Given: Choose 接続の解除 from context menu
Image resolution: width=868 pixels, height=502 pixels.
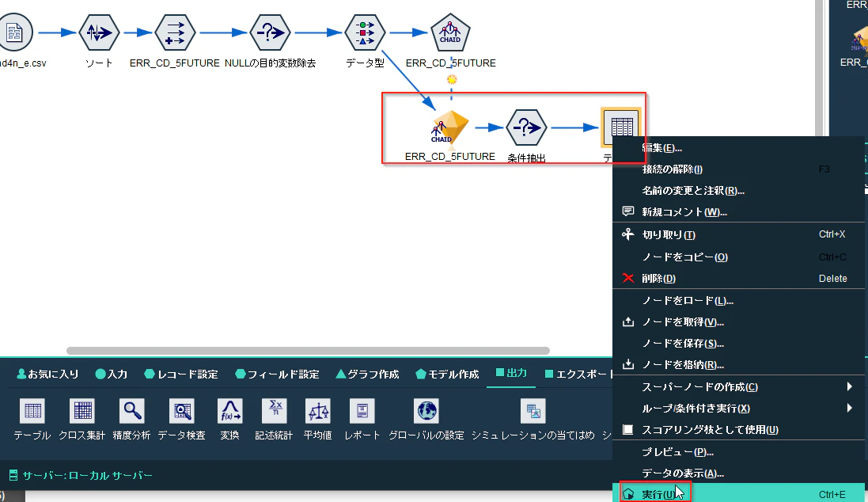Looking at the screenshot, I should click(738, 169).
